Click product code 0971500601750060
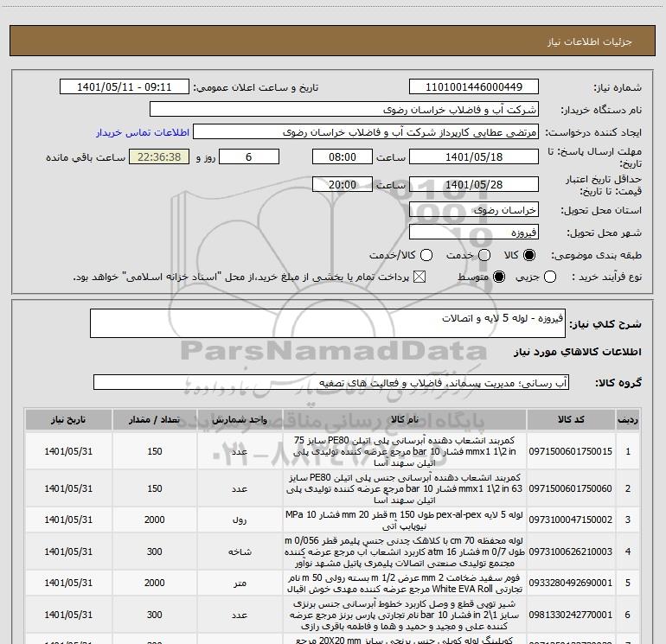This screenshot has width=666, height=644. tap(571, 488)
